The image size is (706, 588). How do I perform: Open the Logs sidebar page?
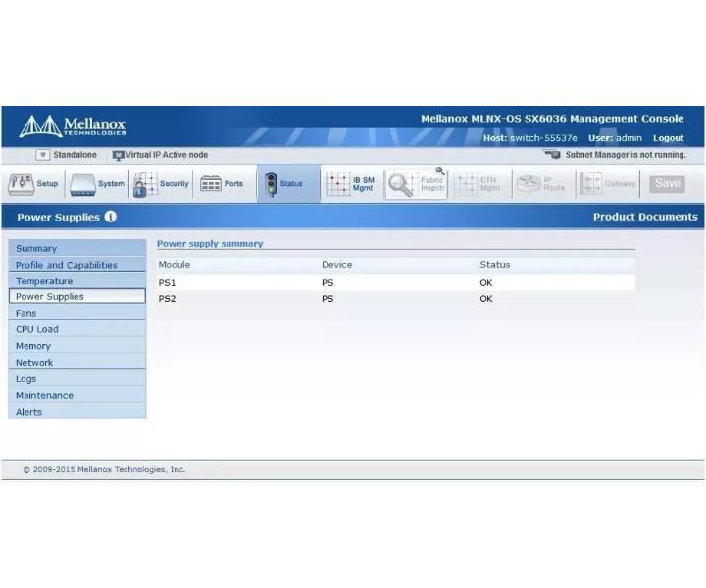pos(77,378)
